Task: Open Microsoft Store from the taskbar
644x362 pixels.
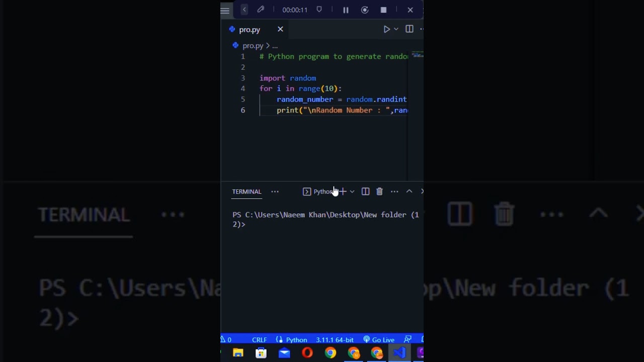Action: coord(261,353)
